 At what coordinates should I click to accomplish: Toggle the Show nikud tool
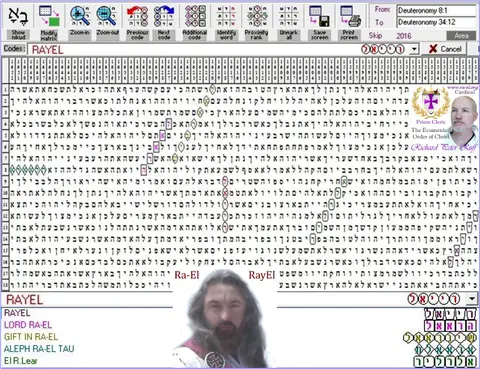pos(18,22)
